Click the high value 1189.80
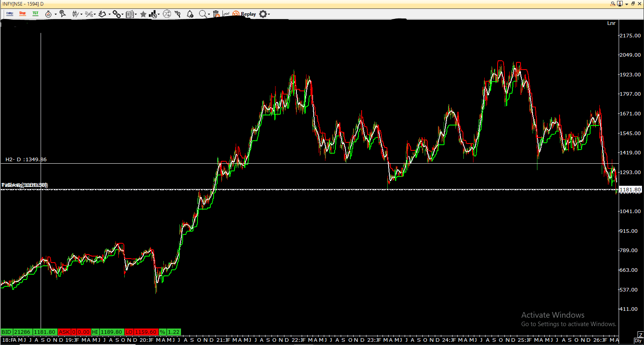Screen dimensions: 644x345 coord(111,332)
